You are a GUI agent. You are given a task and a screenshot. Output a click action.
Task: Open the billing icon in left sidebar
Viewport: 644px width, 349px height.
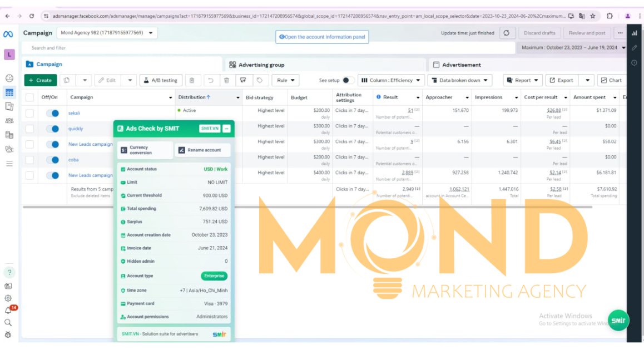(x=9, y=135)
